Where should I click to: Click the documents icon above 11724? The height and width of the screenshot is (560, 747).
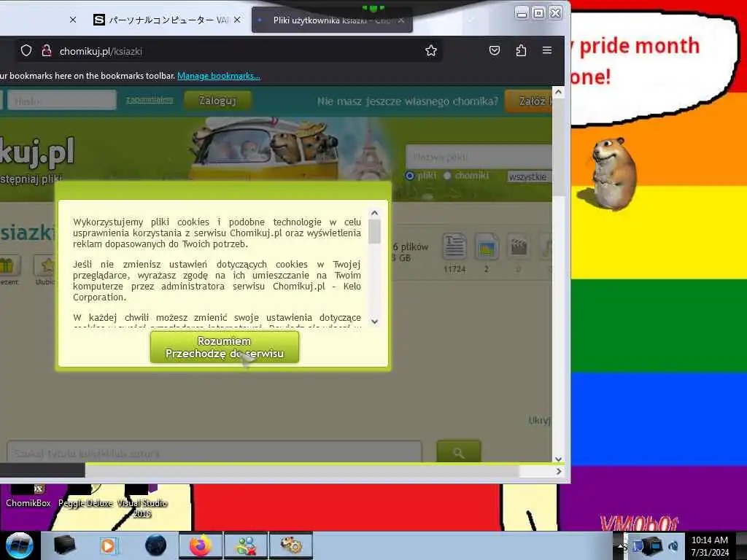(454, 246)
